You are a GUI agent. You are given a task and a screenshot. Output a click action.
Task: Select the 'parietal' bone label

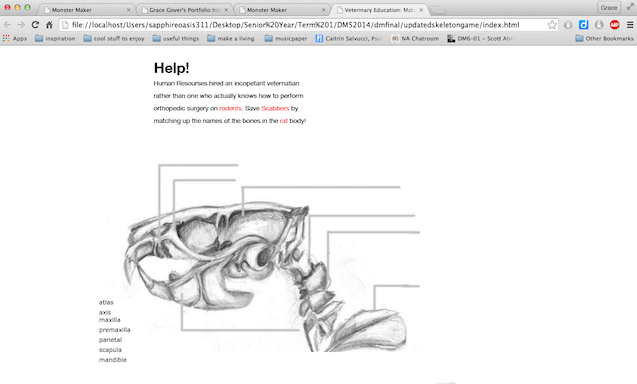[x=110, y=340]
